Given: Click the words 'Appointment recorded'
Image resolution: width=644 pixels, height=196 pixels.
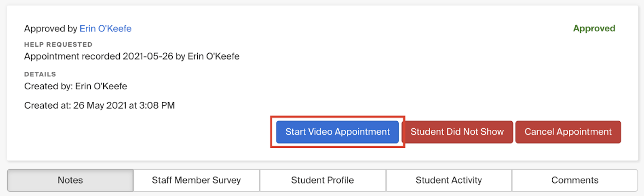Looking at the screenshot, I should 72,56.
